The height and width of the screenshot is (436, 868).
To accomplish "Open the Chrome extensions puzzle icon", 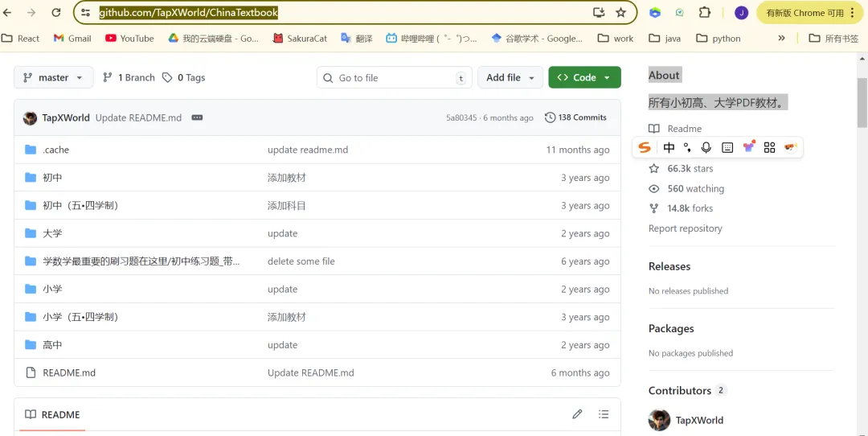I will coord(704,12).
